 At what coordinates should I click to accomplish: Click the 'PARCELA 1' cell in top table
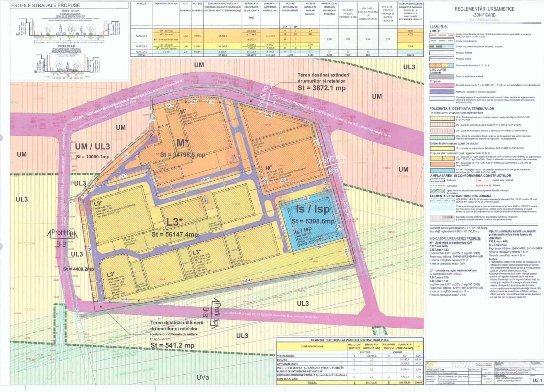pos(141,36)
